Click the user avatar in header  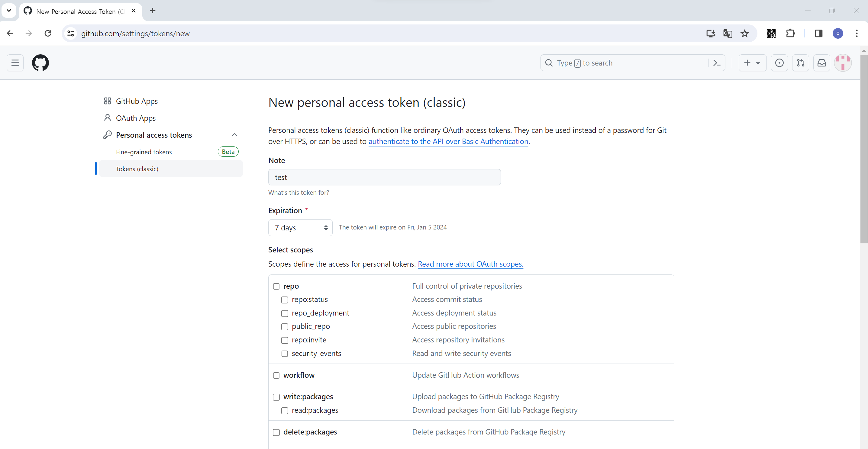(842, 63)
